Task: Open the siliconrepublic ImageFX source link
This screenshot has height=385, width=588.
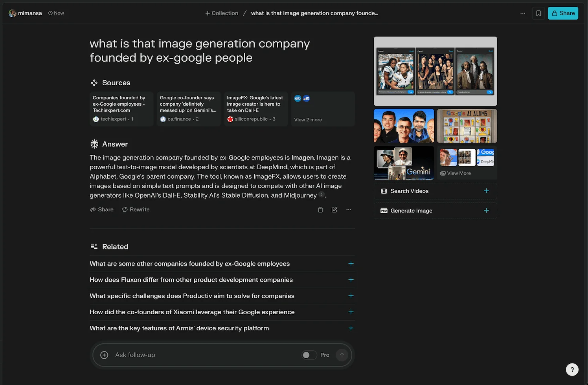Action: tap(255, 109)
